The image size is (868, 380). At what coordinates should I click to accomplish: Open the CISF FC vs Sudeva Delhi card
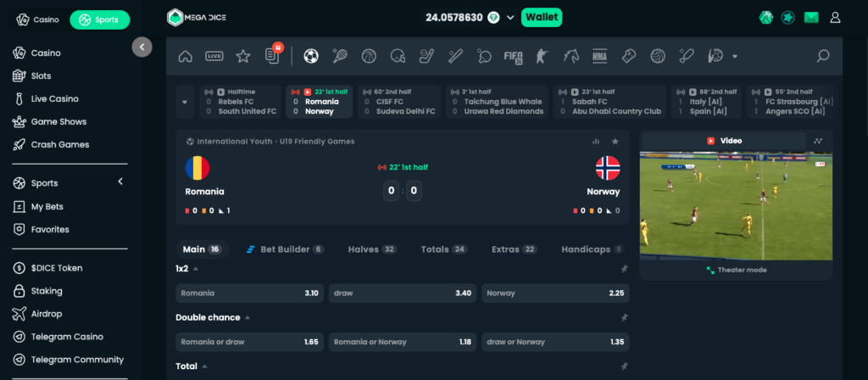pyautogui.click(x=399, y=102)
